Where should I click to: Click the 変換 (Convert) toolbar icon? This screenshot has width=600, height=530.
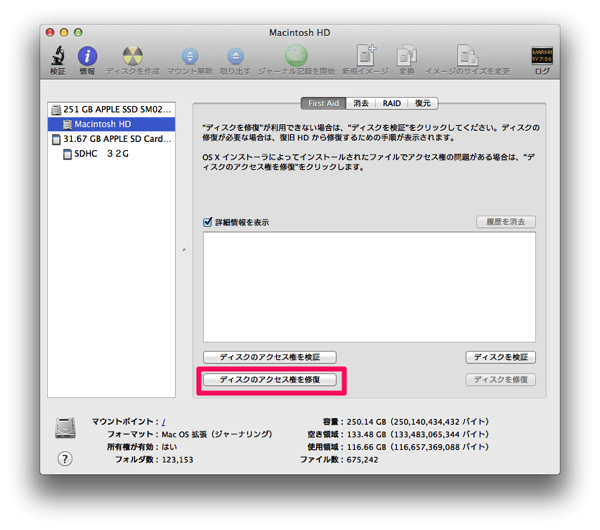(x=406, y=56)
